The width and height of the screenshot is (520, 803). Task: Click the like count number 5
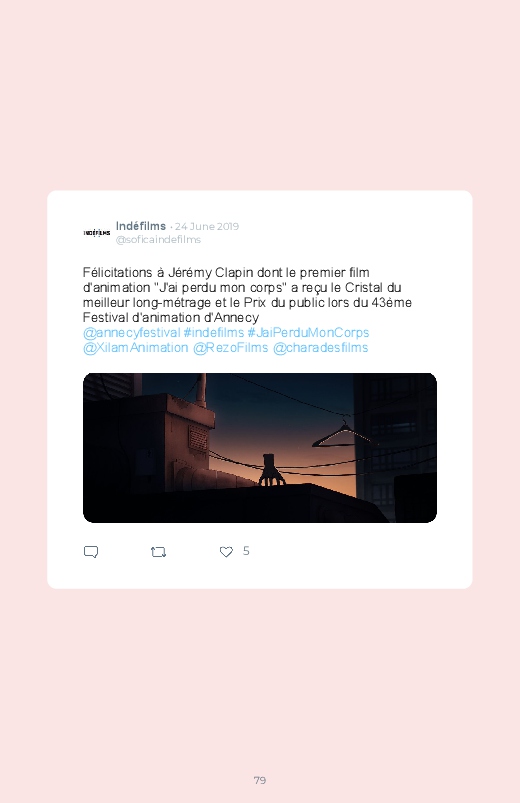[246, 551]
